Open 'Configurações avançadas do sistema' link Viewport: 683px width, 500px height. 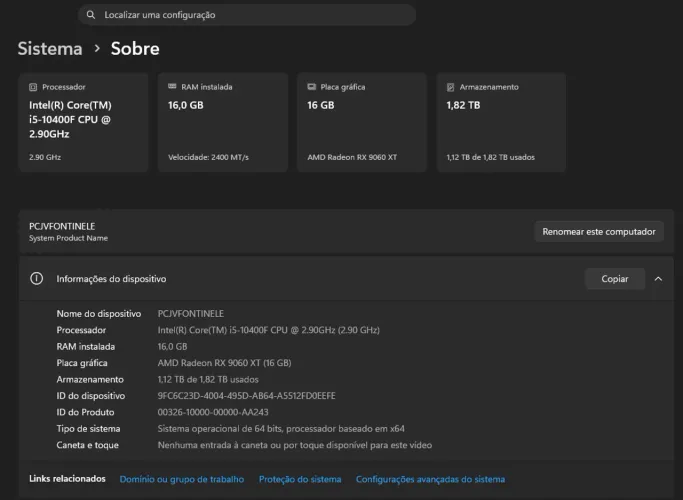(x=430, y=479)
